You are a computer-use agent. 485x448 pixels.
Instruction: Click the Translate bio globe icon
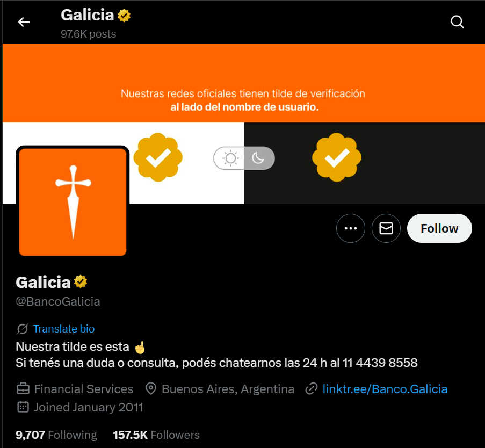(x=22, y=329)
